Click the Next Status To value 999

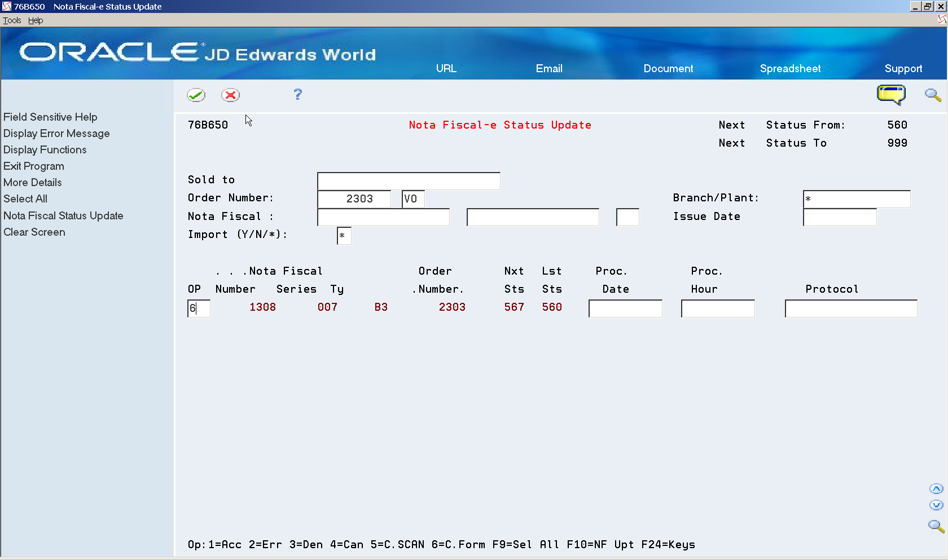coord(897,143)
